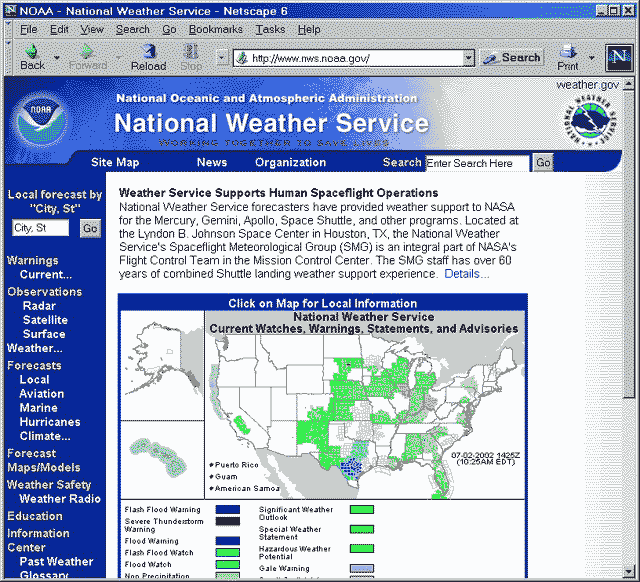The height and width of the screenshot is (582, 640).
Task: Click the Severe Thunderstorm Warning swatch
Action: 228,521
